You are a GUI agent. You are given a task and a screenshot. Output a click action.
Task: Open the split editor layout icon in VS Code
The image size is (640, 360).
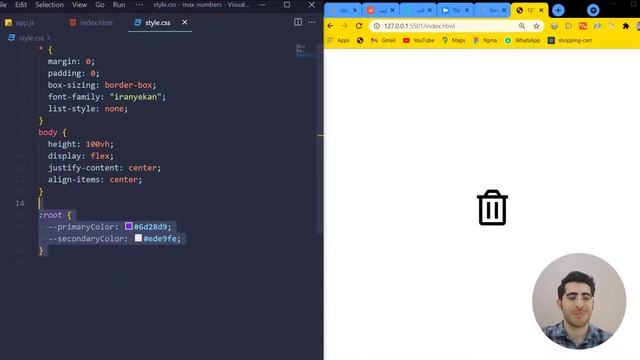click(x=298, y=22)
